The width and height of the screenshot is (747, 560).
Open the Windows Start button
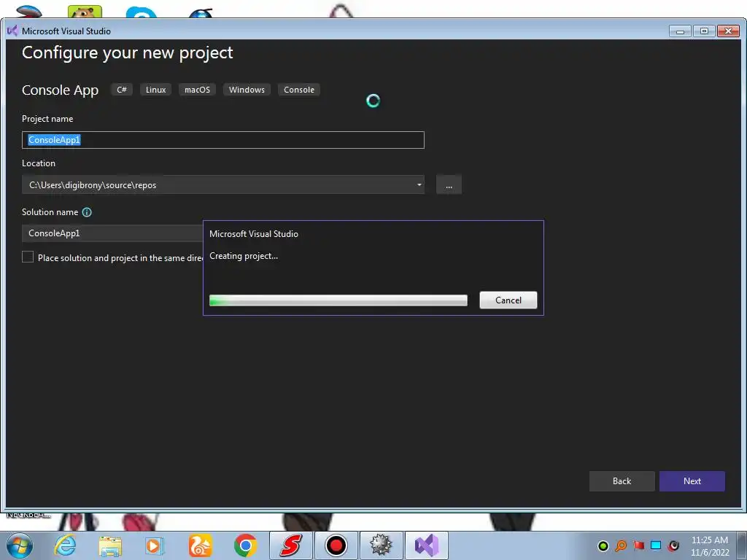point(19,545)
